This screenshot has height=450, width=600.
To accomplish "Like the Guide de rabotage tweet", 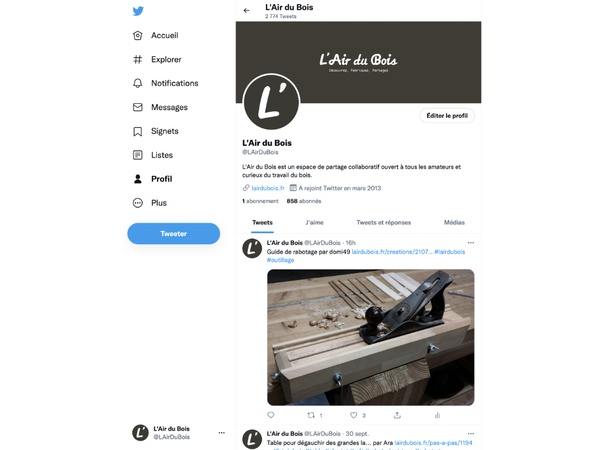I will click(x=354, y=415).
